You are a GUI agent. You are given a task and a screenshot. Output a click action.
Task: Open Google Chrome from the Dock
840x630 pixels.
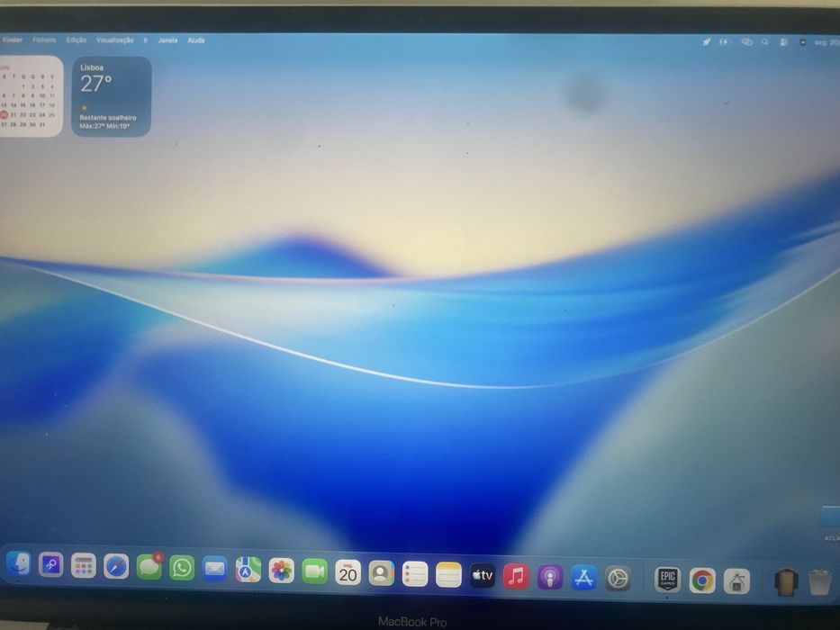pyautogui.click(x=702, y=580)
